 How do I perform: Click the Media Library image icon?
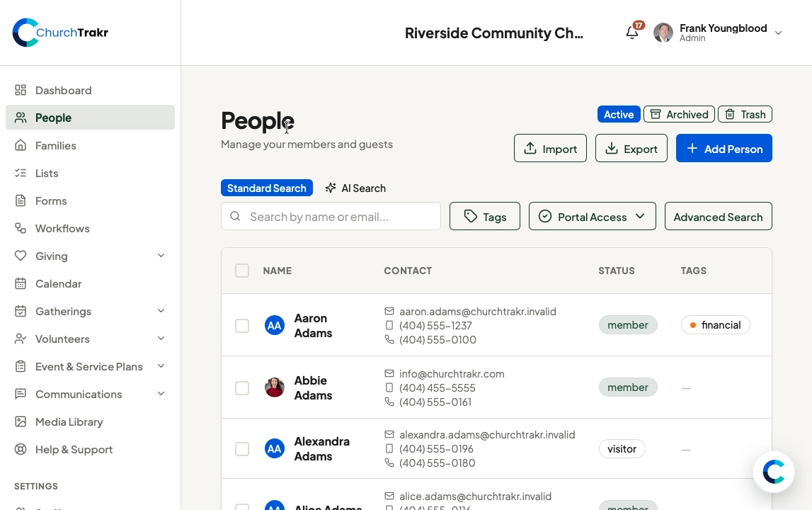point(21,421)
